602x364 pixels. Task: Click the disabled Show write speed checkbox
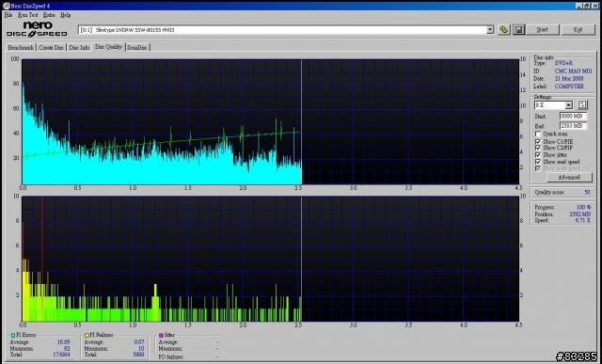tap(538, 168)
